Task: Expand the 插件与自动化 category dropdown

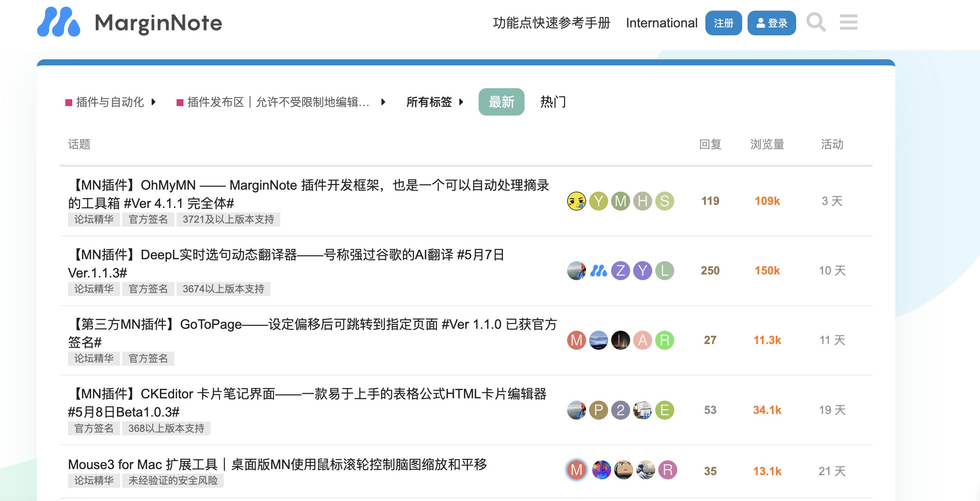Action: [x=111, y=102]
